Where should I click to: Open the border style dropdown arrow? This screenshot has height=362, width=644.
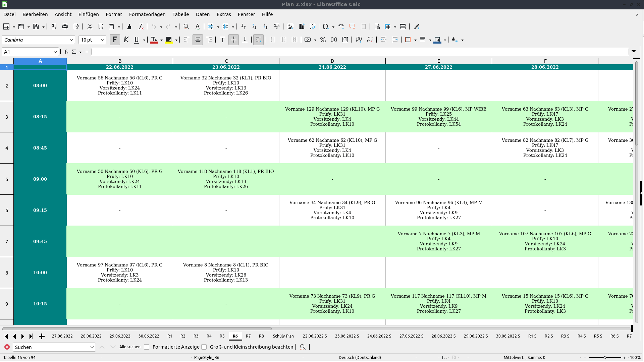(x=430, y=40)
